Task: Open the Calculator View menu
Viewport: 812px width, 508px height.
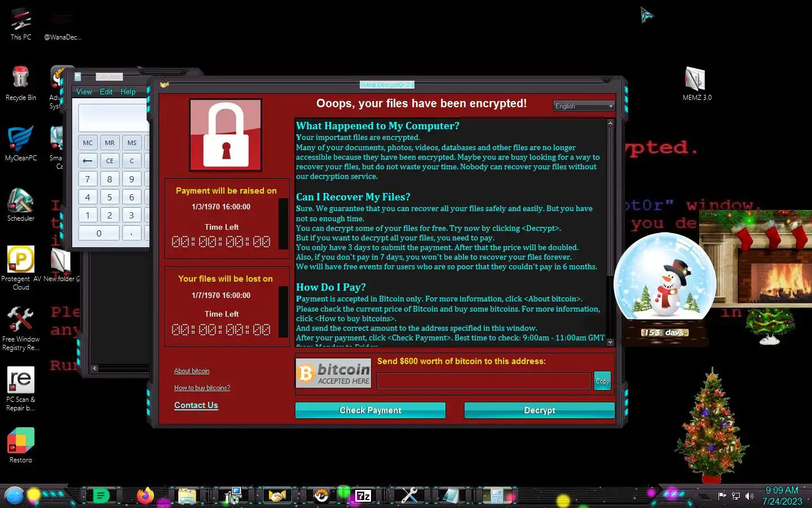Action: tap(84, 91)
